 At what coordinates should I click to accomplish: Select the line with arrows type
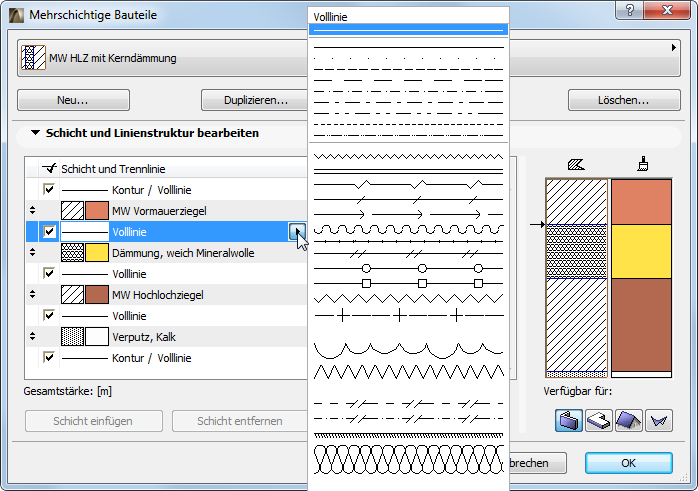(408, 215)
